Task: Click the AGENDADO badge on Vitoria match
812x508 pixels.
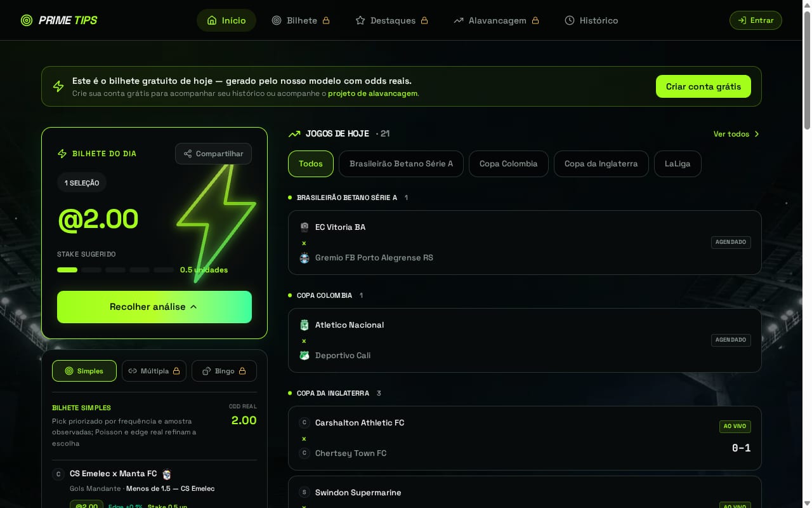Action: point(731,242)
